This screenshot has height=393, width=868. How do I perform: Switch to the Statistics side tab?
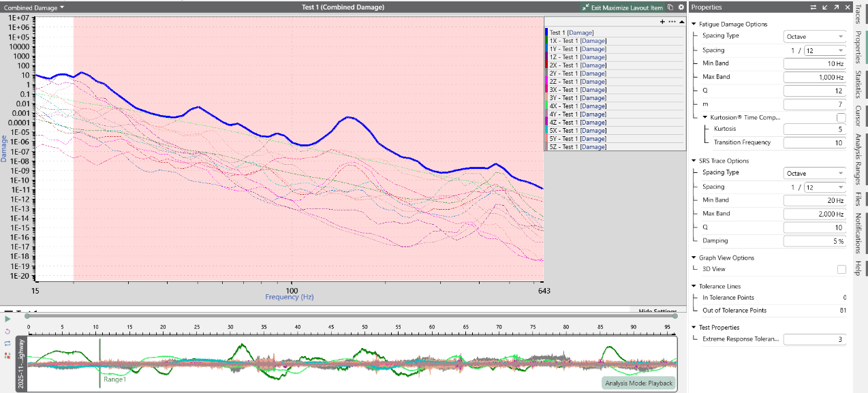point(858,84)
